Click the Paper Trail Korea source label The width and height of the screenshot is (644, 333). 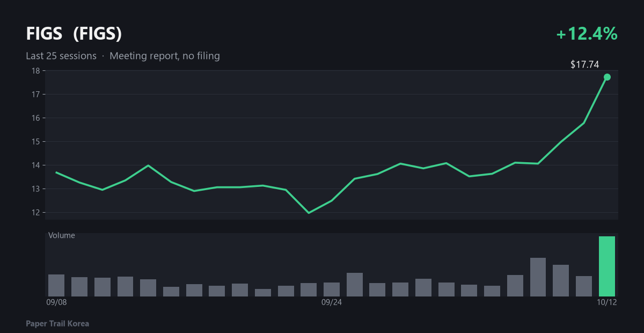[x=57, y=323]
